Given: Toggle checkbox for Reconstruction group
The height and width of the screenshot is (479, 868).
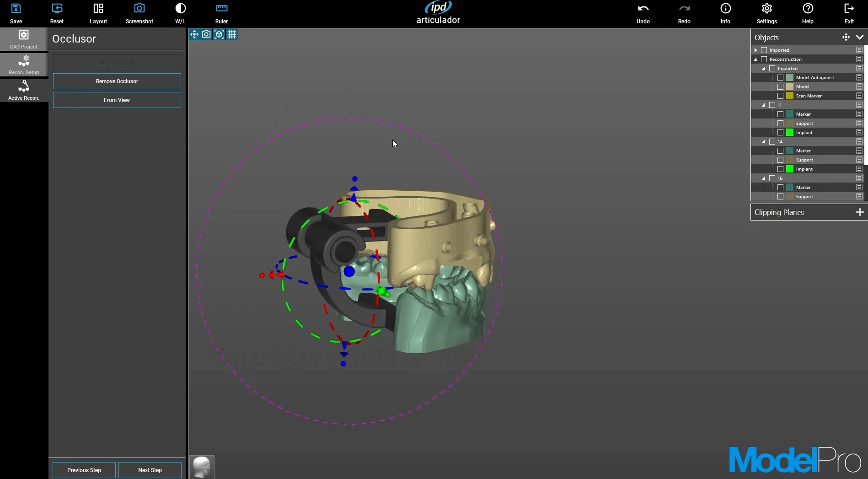Looking at the screenshot, I should pos(764,59).
